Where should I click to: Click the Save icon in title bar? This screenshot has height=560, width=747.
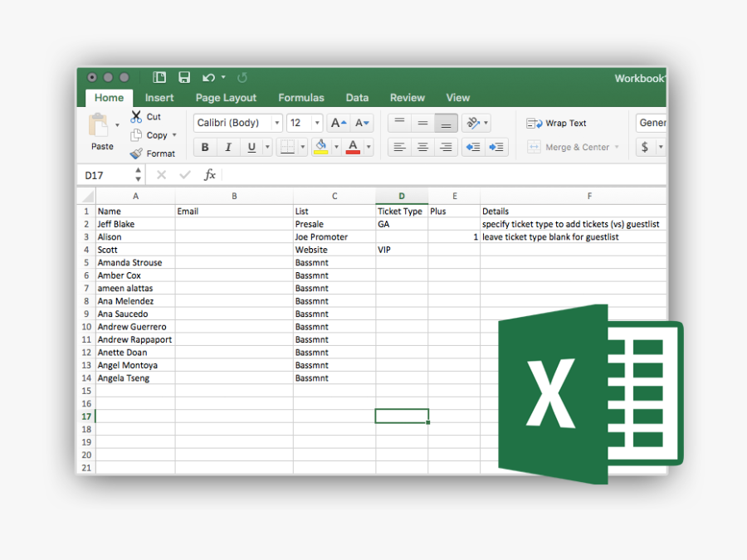(184, 77)
